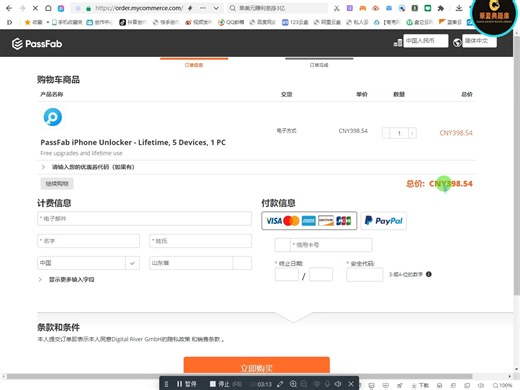The width and height of the screenshot is (520, 390).
Task: Decrease the product quantity
Action: [386, 133]
